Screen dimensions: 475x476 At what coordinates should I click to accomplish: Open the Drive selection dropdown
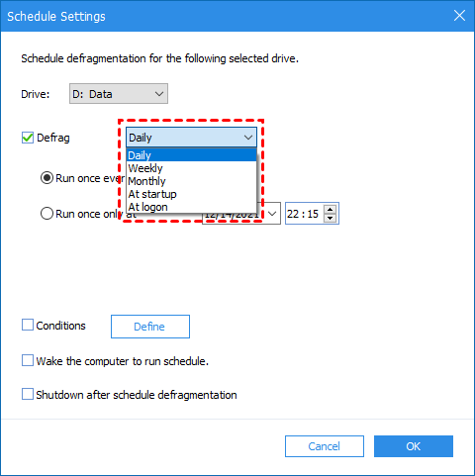click(x=119, y=94)
